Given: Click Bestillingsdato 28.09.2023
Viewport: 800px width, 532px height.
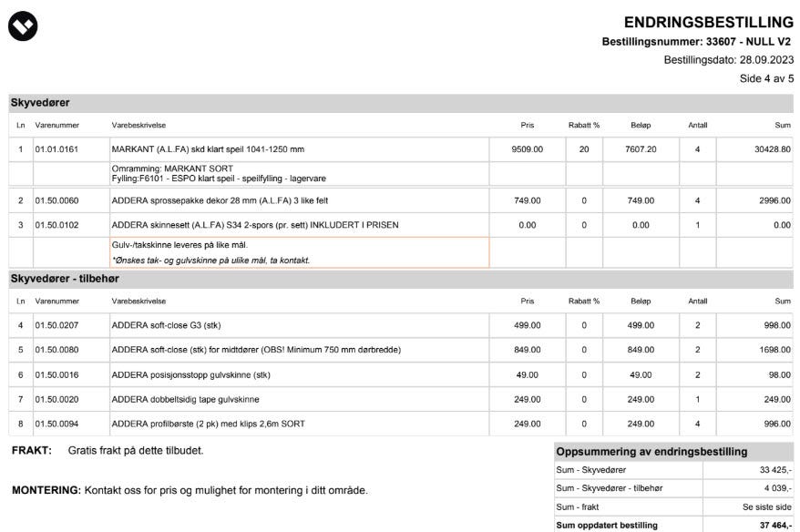Looking at the screenshot, I should [729, 60].
